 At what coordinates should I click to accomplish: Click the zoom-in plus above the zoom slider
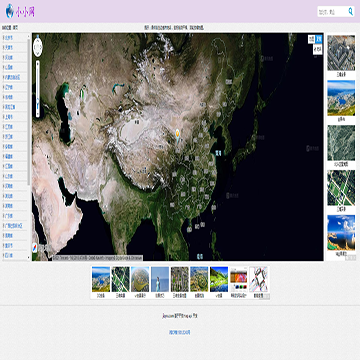coord(38,63)
